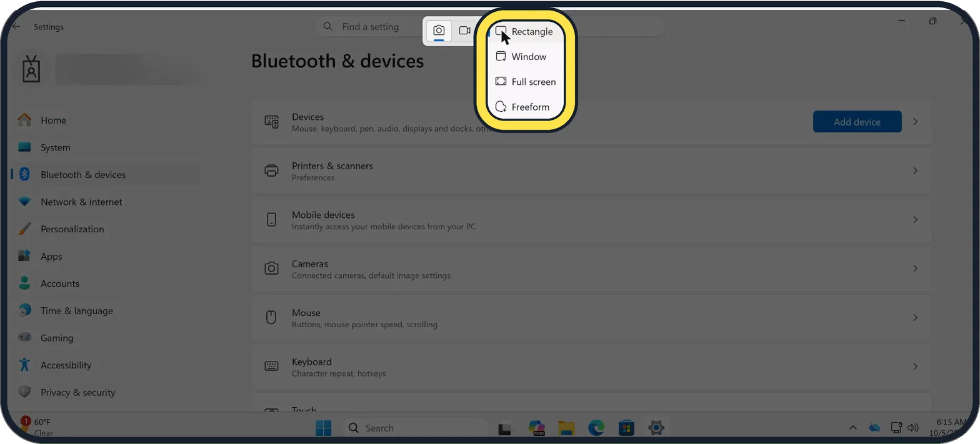980x444 pixels.
Task: Click the Home sidebar house icon
Action: 24,120
